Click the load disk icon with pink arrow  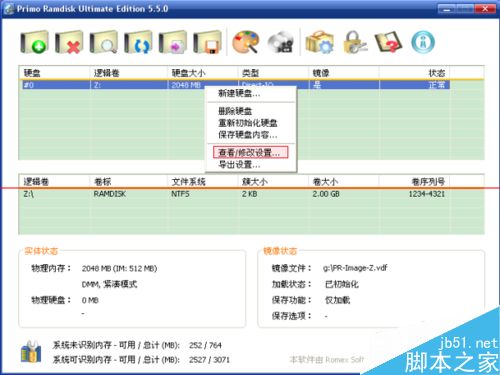click(x=173, y=42)
